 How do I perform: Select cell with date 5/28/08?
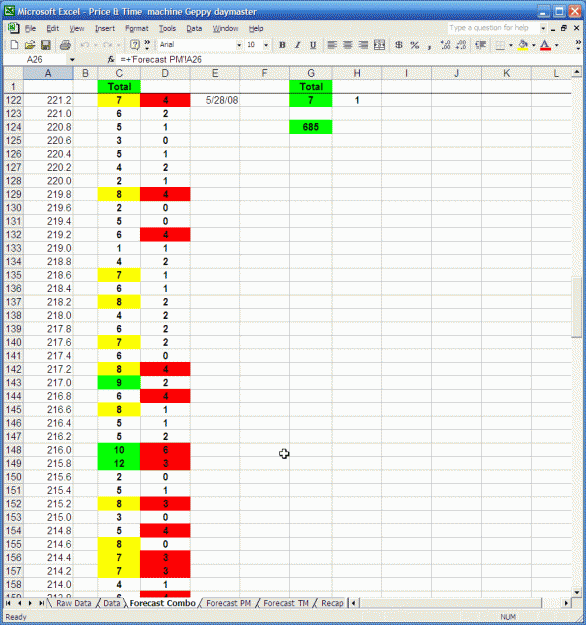tap(215, 100)
